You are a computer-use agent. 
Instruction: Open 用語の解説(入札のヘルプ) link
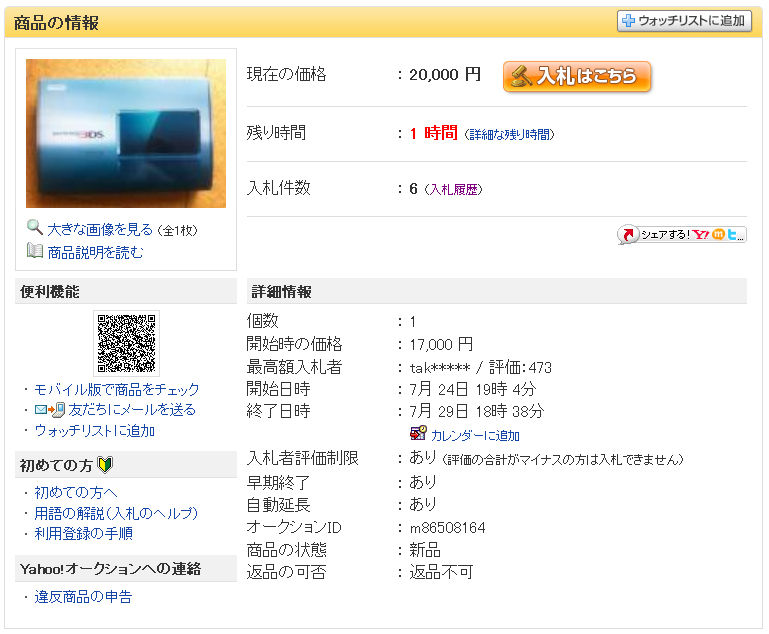pyautogui.click(x=116, y=513)
